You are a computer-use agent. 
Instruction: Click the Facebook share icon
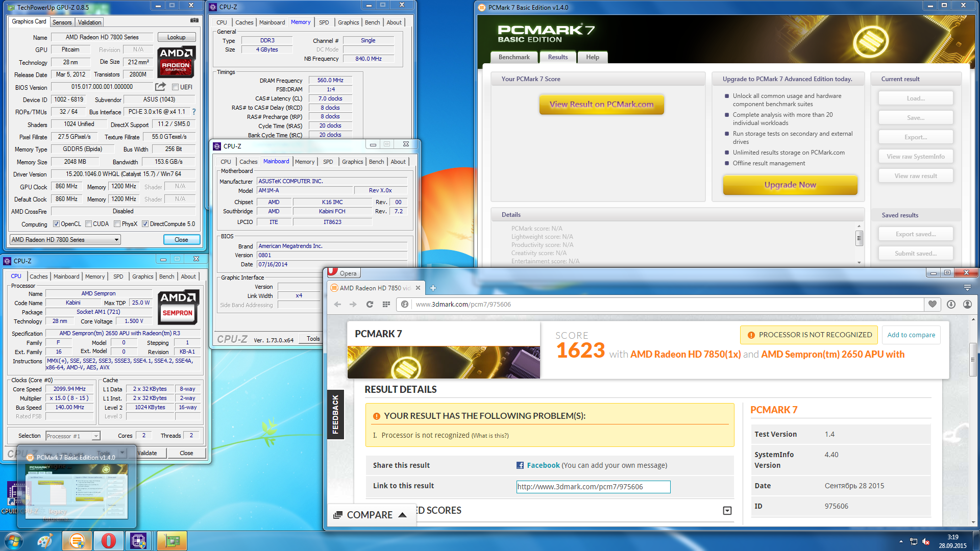pyautogui.click(x=520, y=465)
